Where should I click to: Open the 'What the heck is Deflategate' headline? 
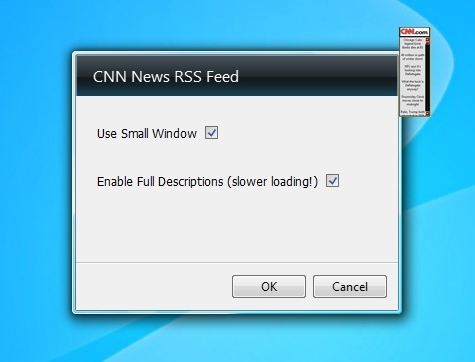413,85
